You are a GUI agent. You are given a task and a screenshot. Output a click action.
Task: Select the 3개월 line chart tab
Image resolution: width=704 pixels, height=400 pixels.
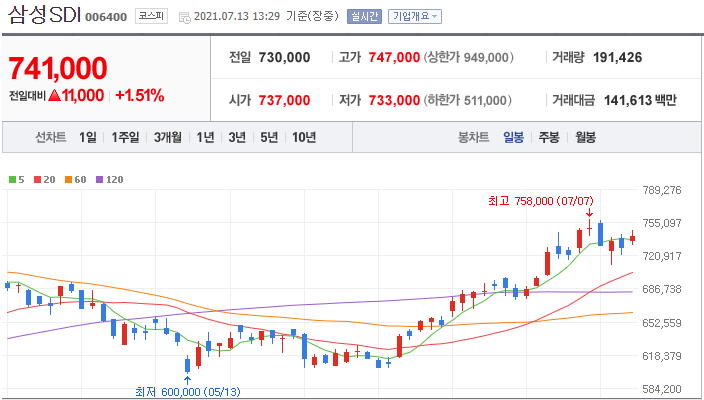click(167, 137)
